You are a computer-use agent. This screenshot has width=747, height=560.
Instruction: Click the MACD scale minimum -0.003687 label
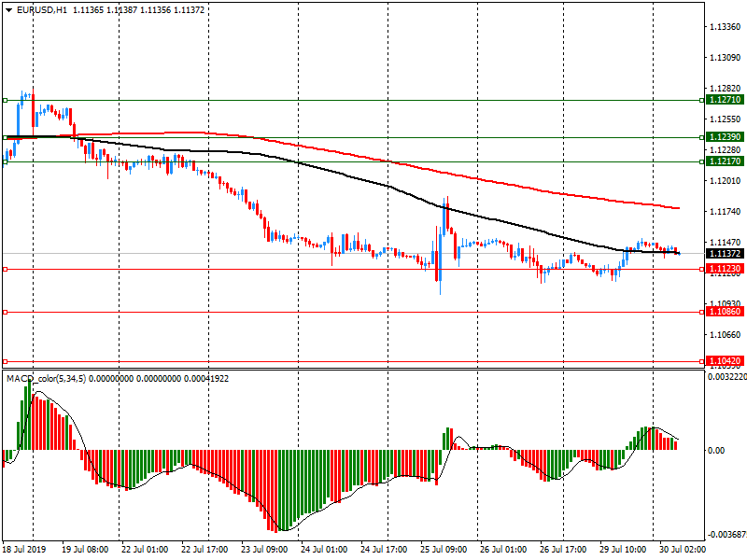pos(727,535)
